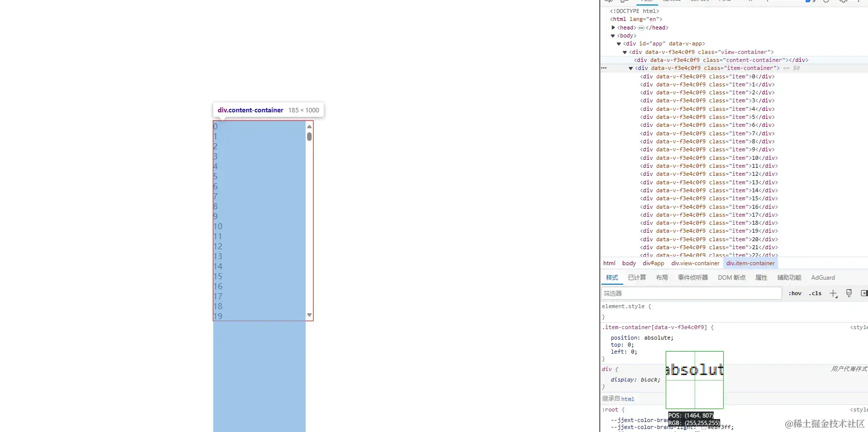Collapse the div id="app" node

pos(619,44)
